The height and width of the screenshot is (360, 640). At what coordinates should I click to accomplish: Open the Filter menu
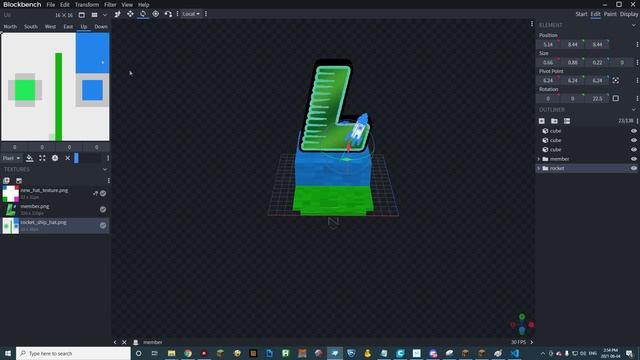coord(110,4)
